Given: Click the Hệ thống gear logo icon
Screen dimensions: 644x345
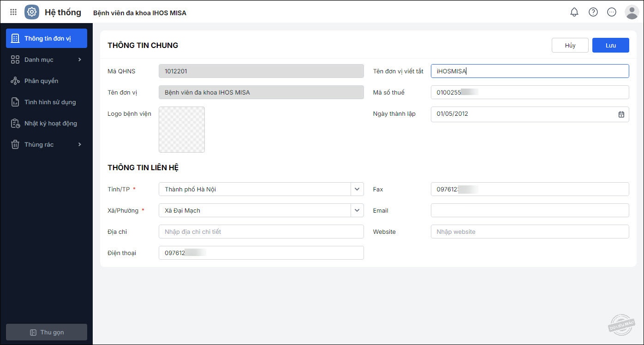Looking at the screenshot, I should pos(32,12).
